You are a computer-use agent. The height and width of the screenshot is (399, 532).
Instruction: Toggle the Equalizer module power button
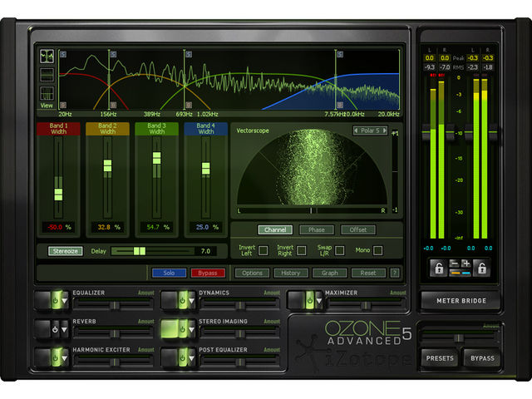(x=56, y=301)
